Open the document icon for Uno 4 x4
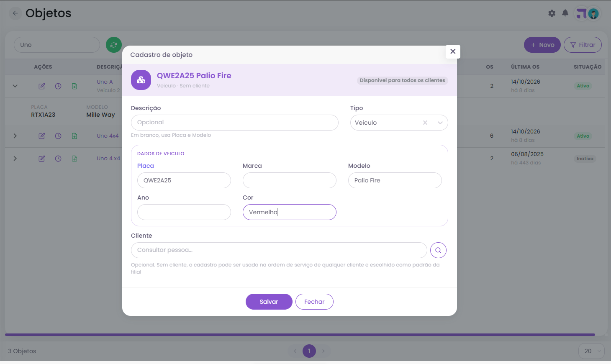The height and width of the screenshot is (364, 611). 74,159
